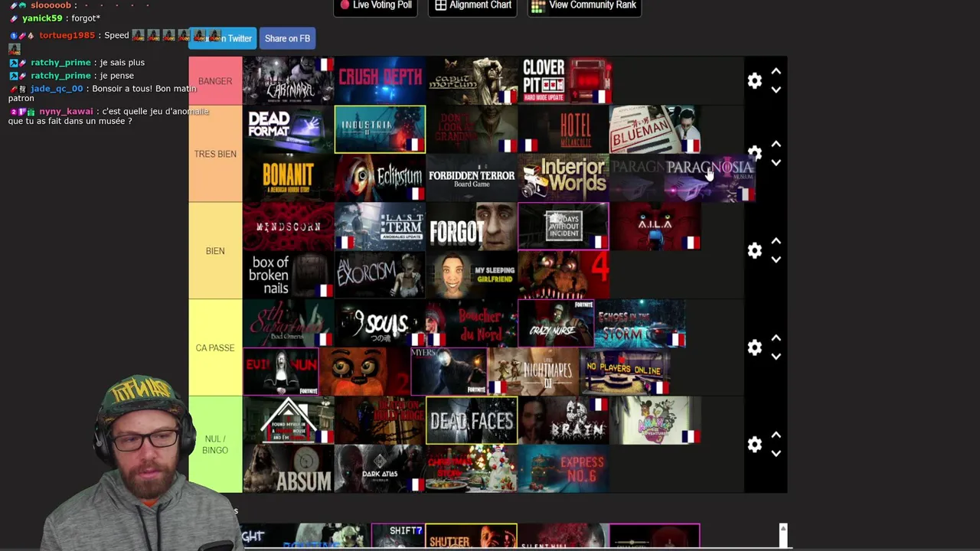
Task: Select the Industria game tile
Action: [x=380, y=129]
